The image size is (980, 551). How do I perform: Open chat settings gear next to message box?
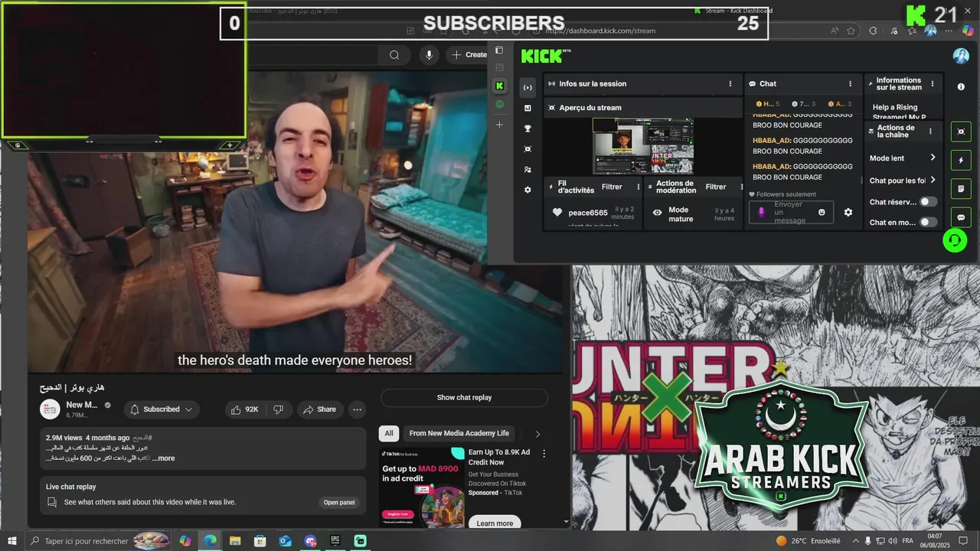coord(848,212)
